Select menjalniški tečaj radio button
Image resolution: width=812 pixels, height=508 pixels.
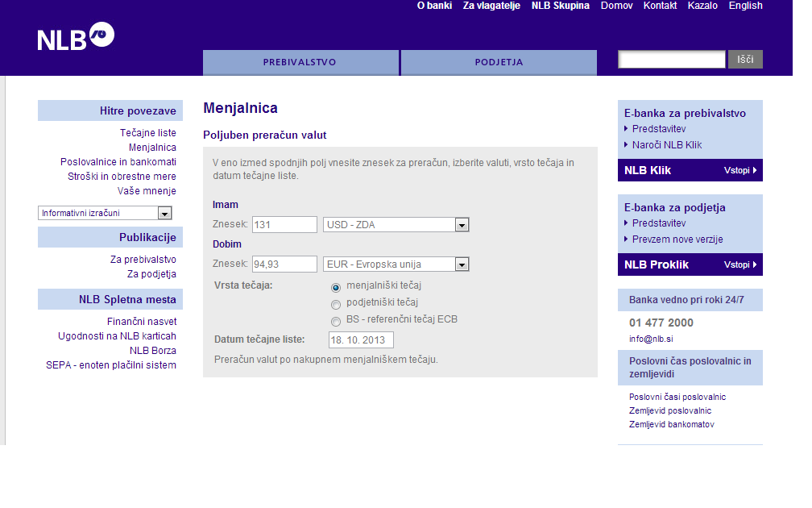pyautogui.click(x=336, y=287)
